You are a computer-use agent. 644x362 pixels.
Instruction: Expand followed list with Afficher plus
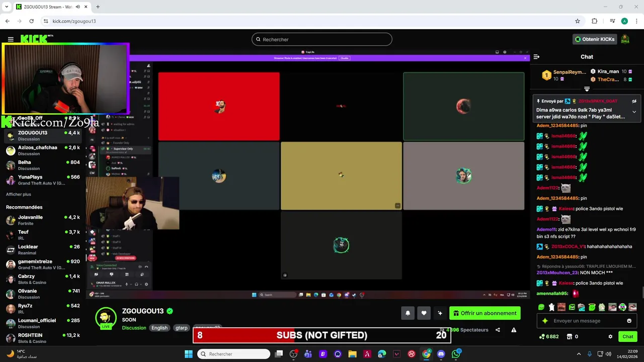[19, 194]
